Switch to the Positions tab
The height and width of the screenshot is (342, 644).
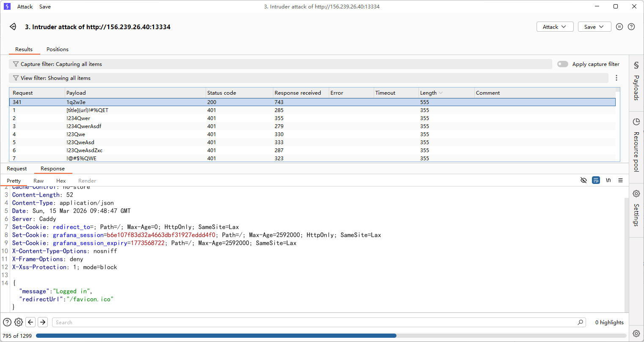coord(58,49)
